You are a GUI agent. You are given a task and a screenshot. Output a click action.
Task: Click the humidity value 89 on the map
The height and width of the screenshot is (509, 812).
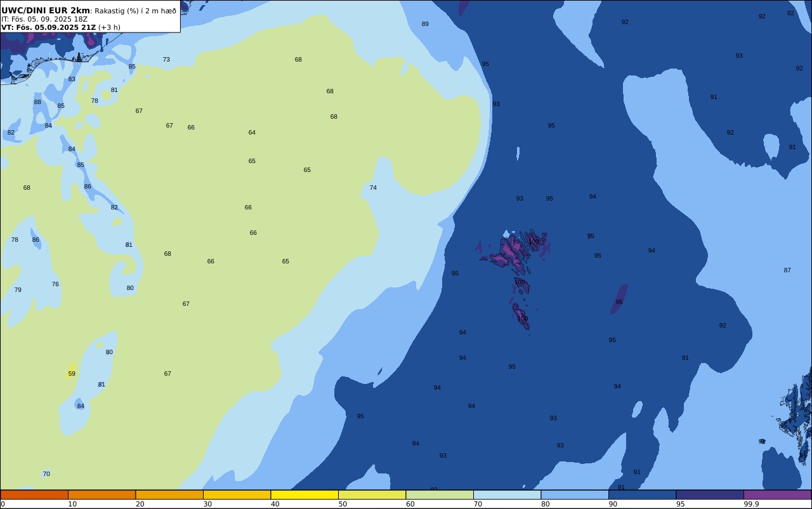[x=425, y=24]
